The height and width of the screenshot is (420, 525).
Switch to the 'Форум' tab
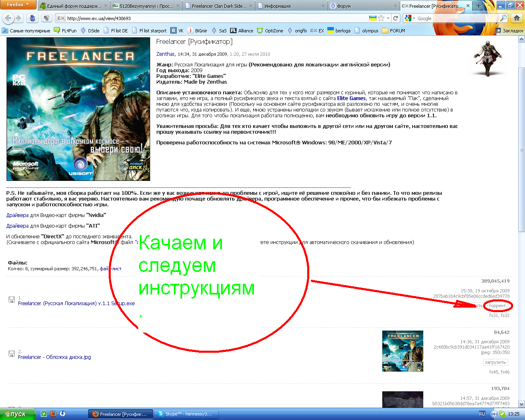[364, 6]
